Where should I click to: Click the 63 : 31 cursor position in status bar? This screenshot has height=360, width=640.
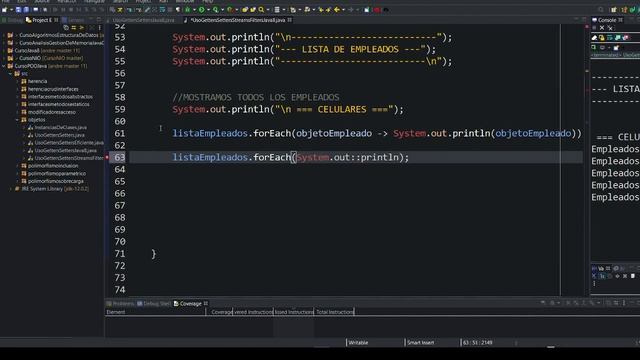(478, 342)
